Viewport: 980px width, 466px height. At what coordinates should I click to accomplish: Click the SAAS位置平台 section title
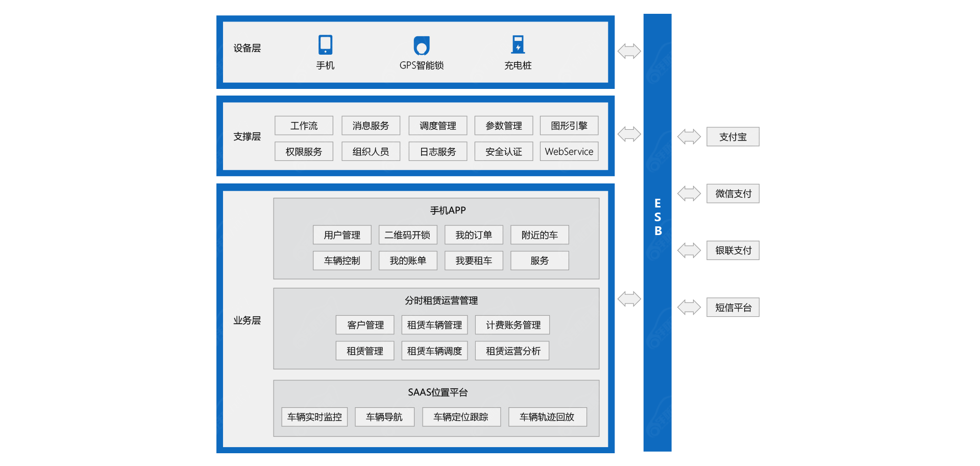[437, 392]
